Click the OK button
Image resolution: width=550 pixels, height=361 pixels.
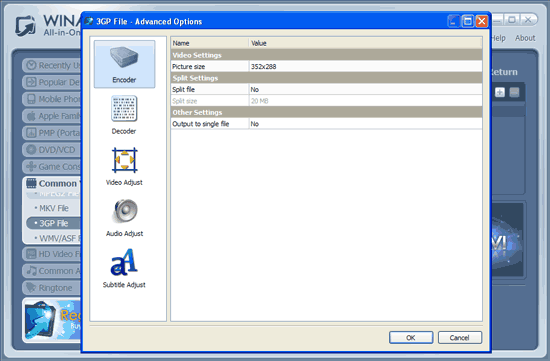[x=411, y=337]
